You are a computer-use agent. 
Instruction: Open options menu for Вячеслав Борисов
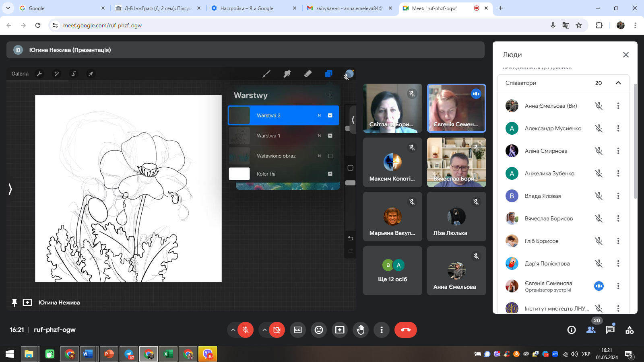tap(618, 218)
